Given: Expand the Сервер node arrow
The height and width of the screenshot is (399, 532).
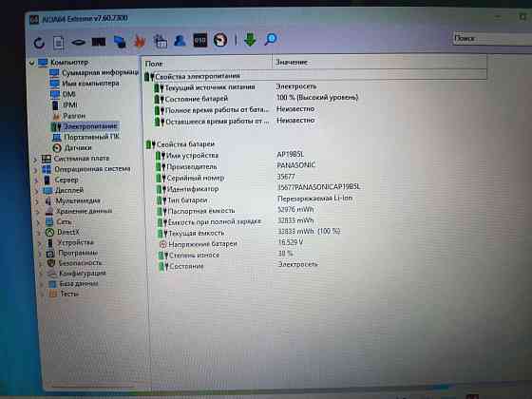Looking at the screenshot, I should click(36, 180).
